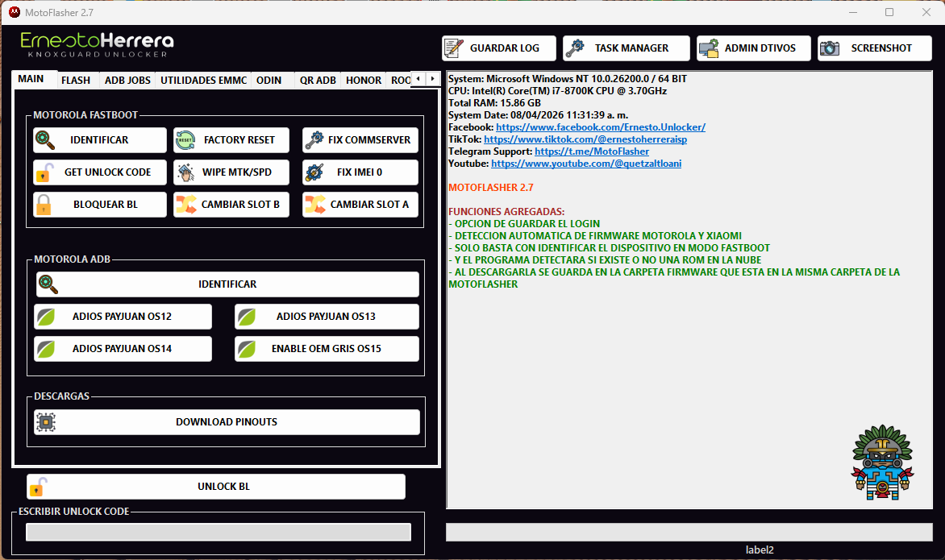This screenshot has width=945, height=560.
Task: Click the hand wipe icon on WIPE MTK/SPD
Action: tap(185, 172)
